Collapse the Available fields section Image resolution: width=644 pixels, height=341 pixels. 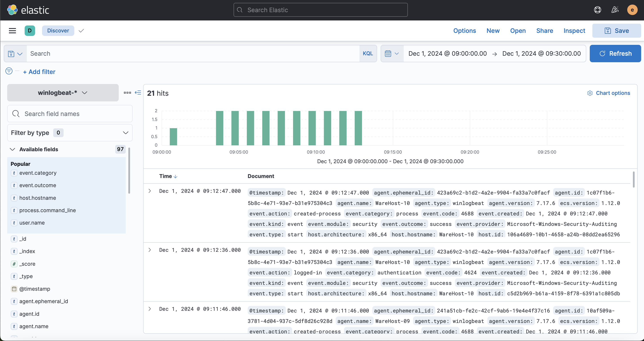tap(12, 149)
